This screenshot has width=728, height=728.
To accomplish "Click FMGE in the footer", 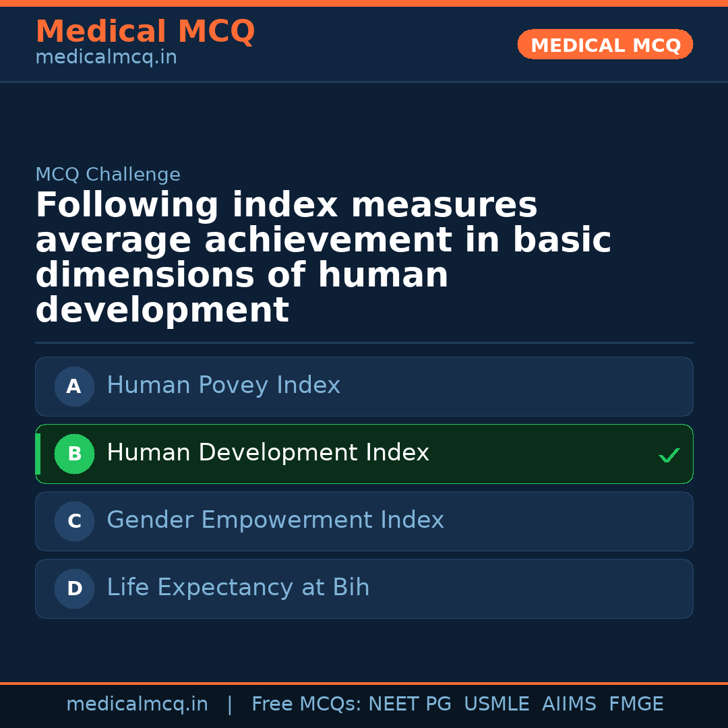I will click(636, 704).
